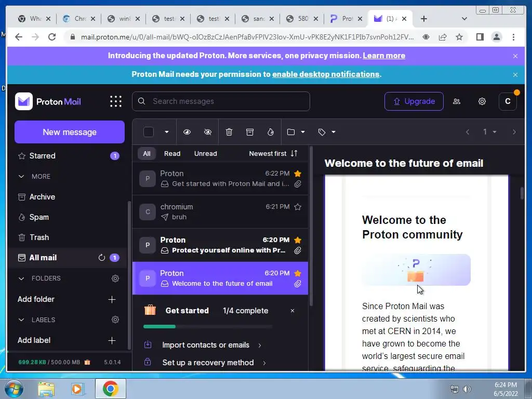Collapse the FOLDERS section
This screenshot has height=399, width=532.
(21, 278)
